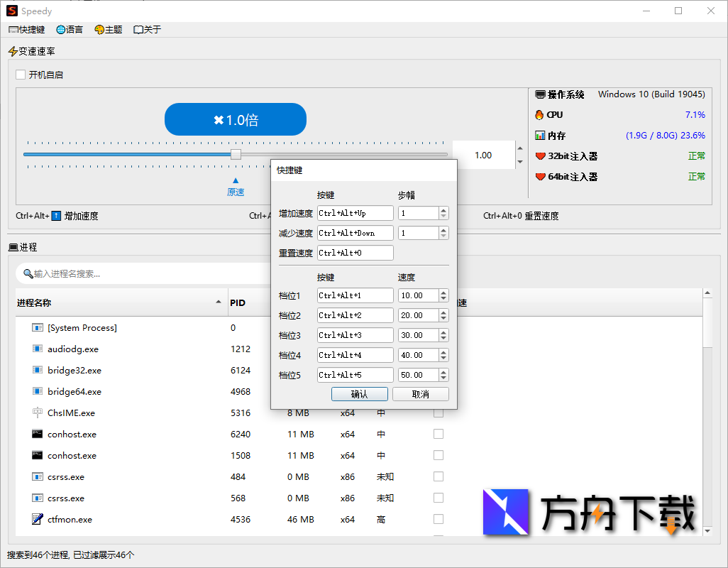Click the up arrow of the 档位1 speed stepper
This screenshot has height=568, width=728.
(443, 292)
